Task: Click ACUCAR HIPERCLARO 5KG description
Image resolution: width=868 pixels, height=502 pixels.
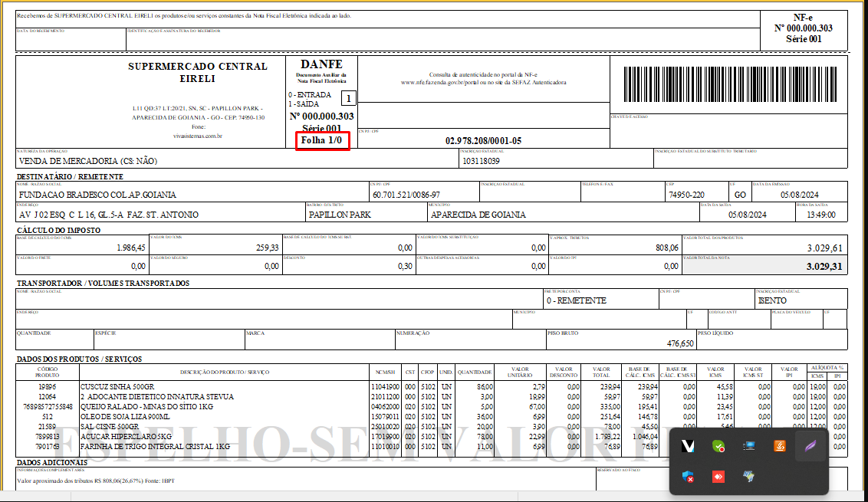Action: 126,437
